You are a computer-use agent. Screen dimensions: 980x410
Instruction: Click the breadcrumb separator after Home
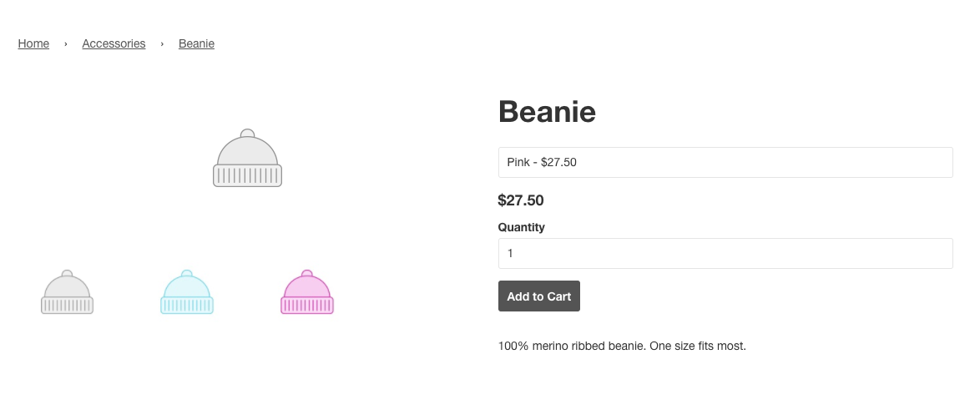point(66,44)
